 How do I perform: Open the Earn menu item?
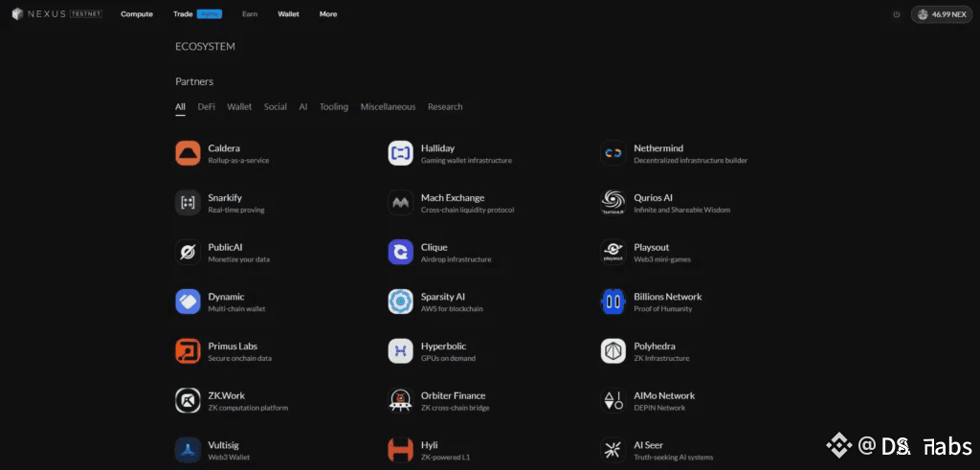pyautogui.click(x=250, y=13)
